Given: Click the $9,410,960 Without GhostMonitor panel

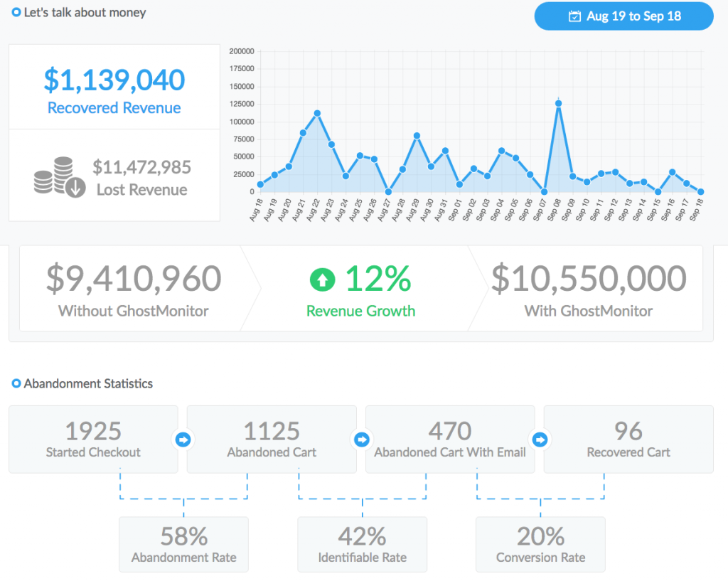Looking at the screenshot, I should click(134, 289).
